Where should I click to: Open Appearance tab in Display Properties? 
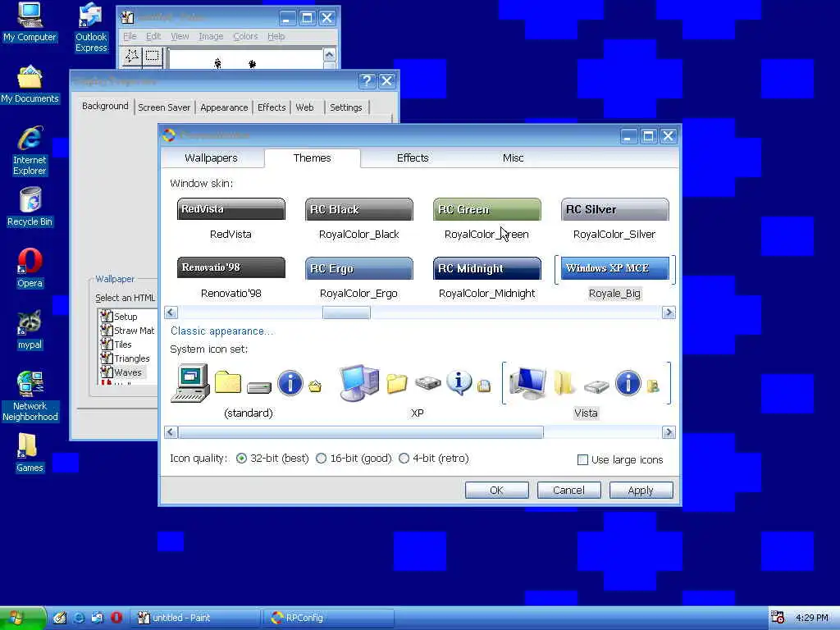(224, 107)
